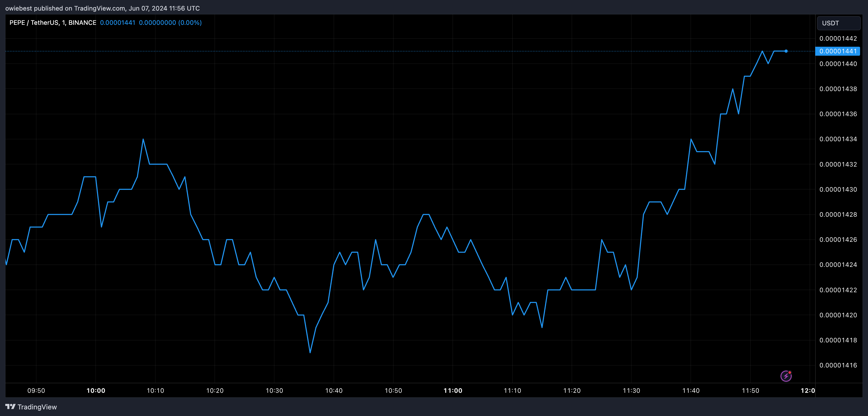
Task: Select the 11:00 time axis label
Action: pyautogui.click(x=454, y=391)
